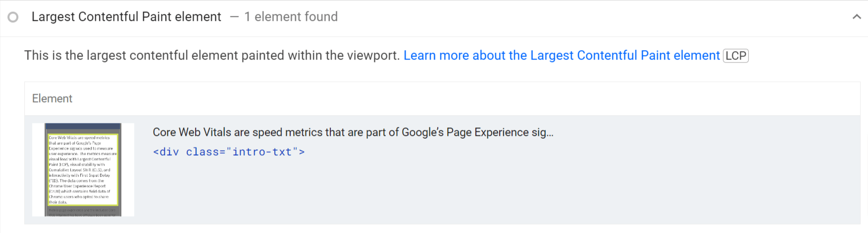
Task: Click the "Largest Contentful Paint element" audit title
Action: click(126, 17)
